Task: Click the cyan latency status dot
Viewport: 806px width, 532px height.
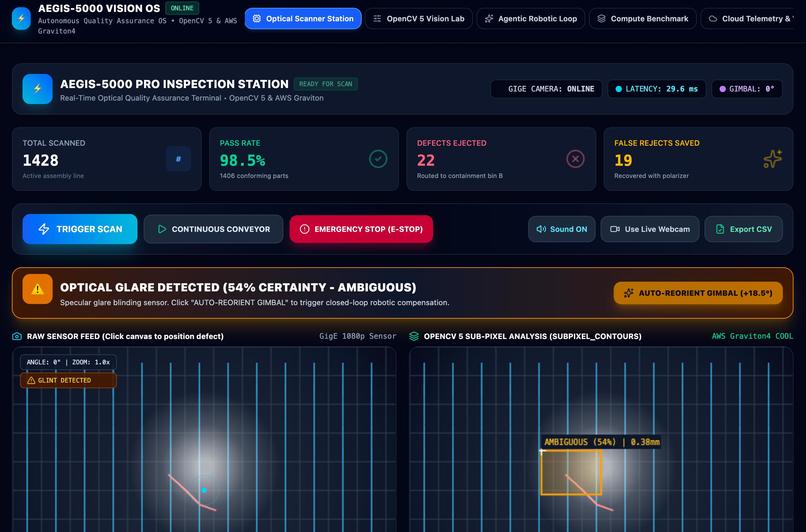Action: 618,89
